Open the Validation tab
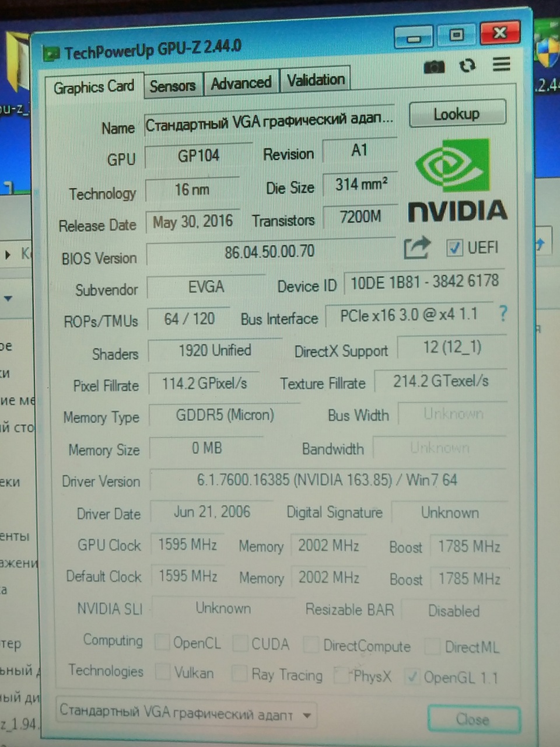Viewport: 560px width, 747px height. pyautogui.click(x=316, y=80)
